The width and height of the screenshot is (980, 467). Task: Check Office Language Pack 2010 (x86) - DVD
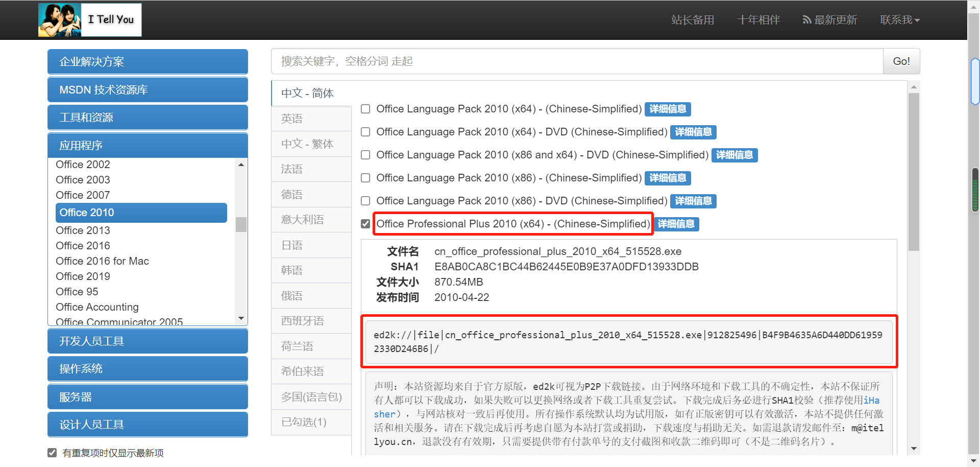point(365,201)
